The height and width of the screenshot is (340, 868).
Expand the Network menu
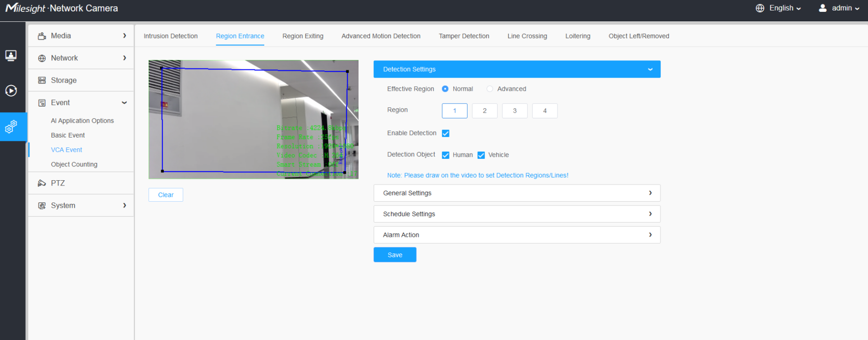81,58
